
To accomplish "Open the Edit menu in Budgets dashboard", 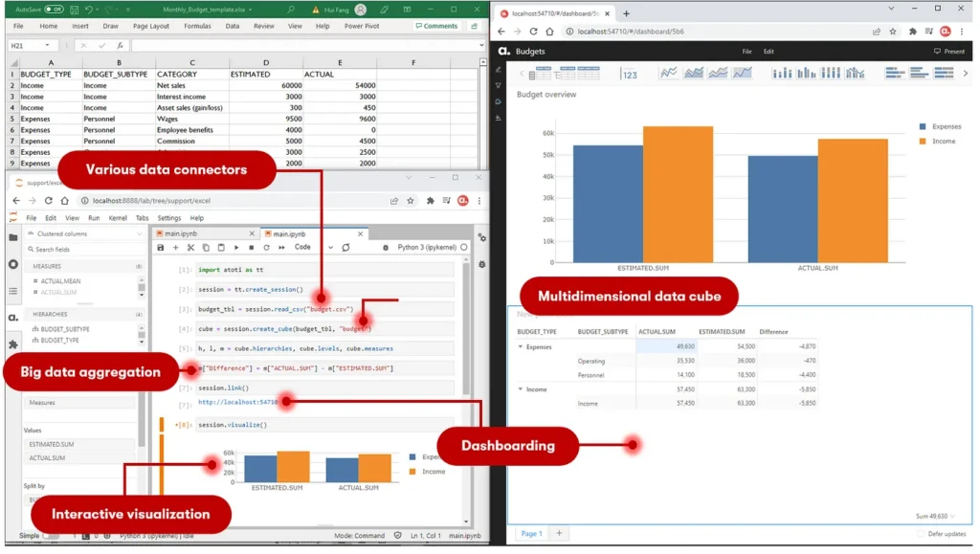I will 768,52.
